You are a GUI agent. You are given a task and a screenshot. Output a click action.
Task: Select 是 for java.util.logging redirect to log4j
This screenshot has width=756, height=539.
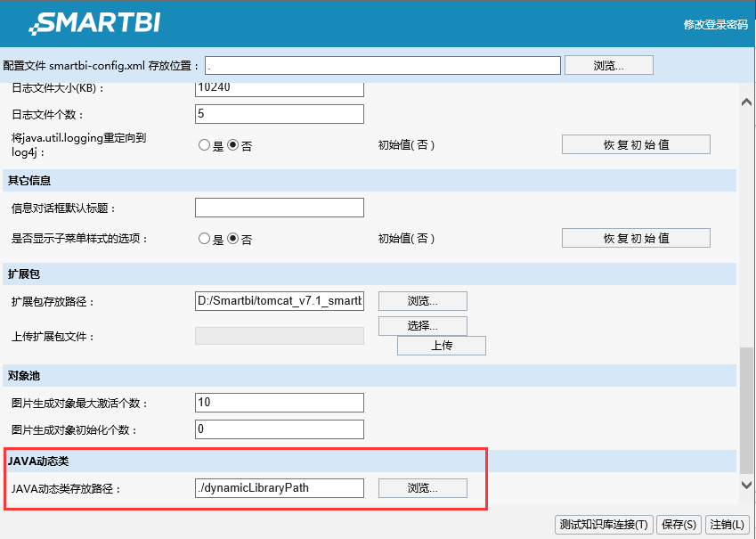click(x=205, y=144)
